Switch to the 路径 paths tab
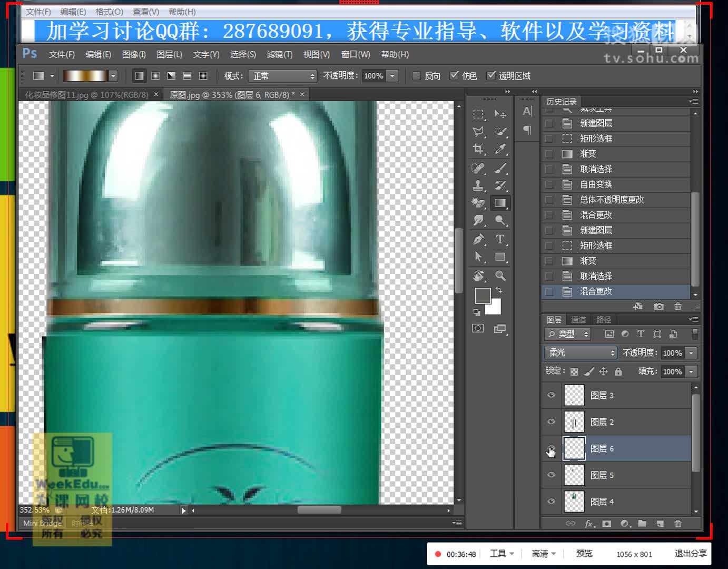Viewport: 728px width, 569px height. (604, 320)
